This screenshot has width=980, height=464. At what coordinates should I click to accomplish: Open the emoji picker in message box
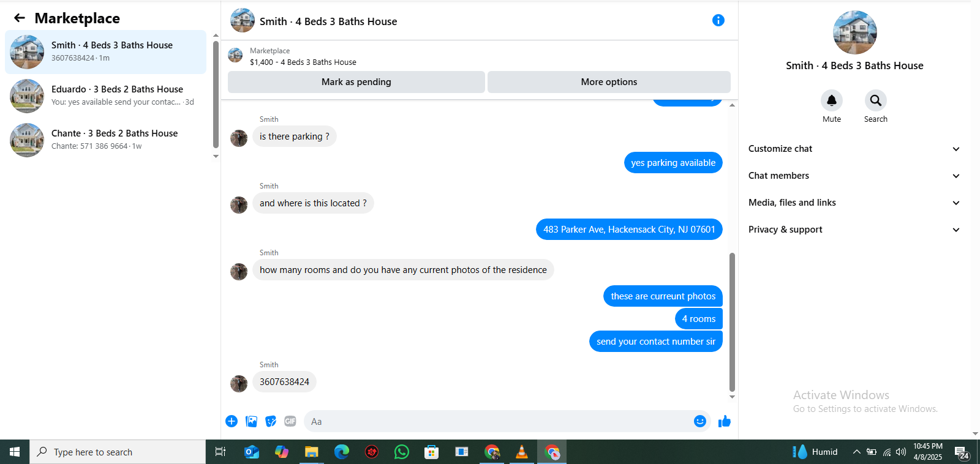pos(700,421)
